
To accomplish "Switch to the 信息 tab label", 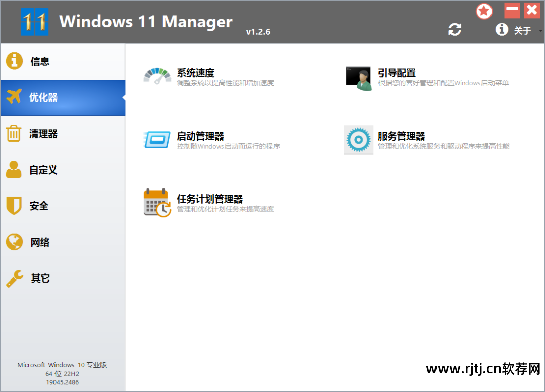I will pos(40,61).
